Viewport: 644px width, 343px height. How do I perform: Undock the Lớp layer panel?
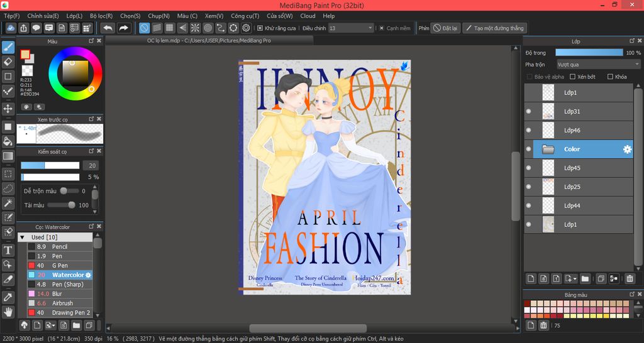[x=632, y=41]
